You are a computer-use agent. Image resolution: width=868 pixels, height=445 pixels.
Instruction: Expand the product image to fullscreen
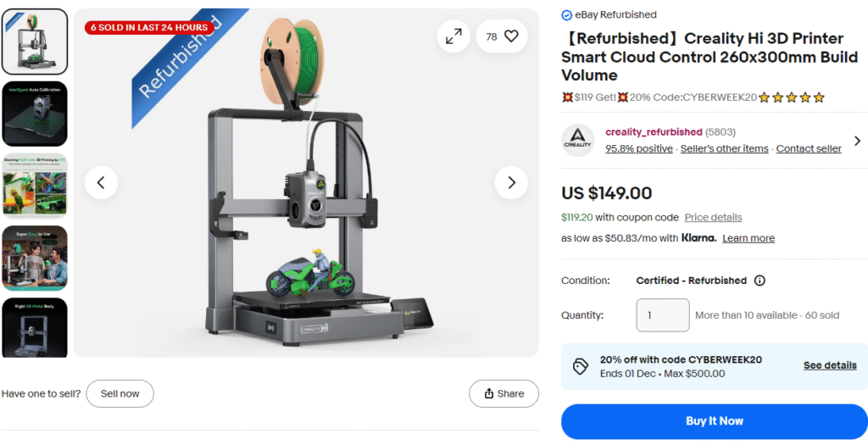[453, 36]
